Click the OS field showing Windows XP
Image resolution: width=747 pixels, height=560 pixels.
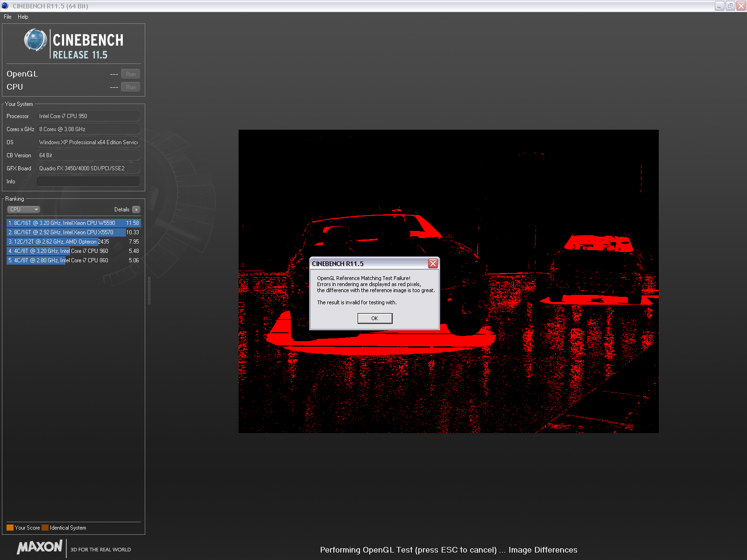click(88, 142)
